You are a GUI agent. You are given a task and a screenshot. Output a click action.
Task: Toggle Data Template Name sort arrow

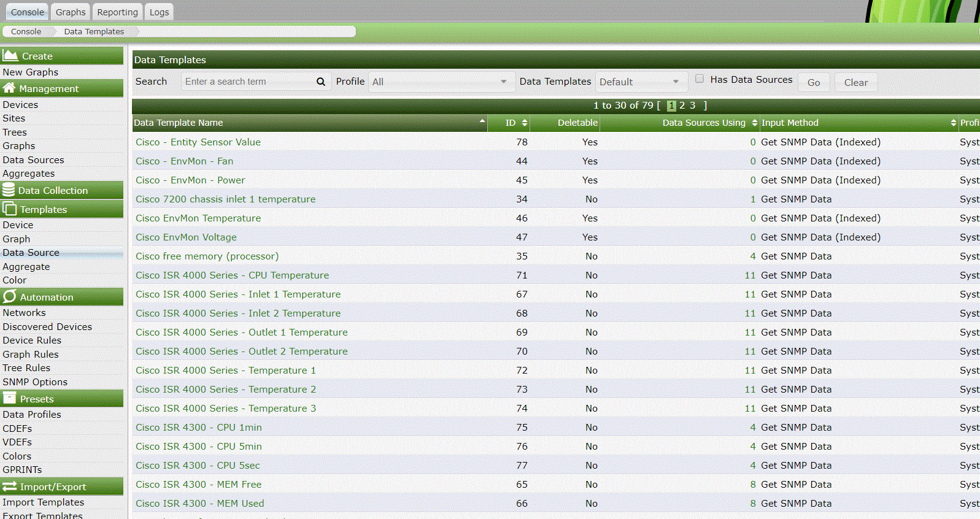coord(482,121)
